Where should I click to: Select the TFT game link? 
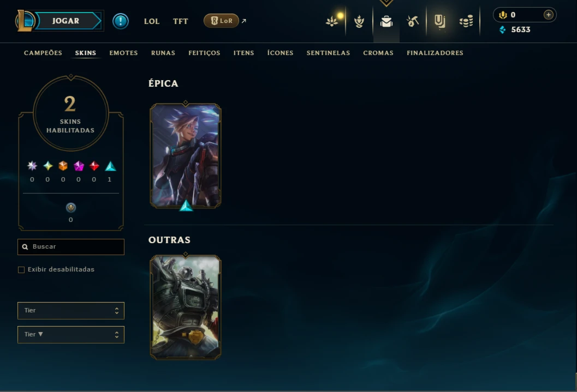180,21
